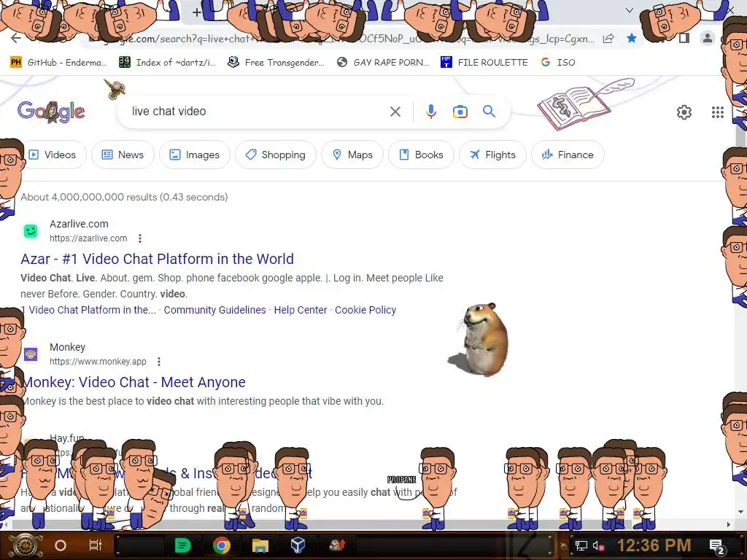Open Task View on the taskbar
This screenshot has height=560, width=747.
pyautogui.click(x=96, y=545)
